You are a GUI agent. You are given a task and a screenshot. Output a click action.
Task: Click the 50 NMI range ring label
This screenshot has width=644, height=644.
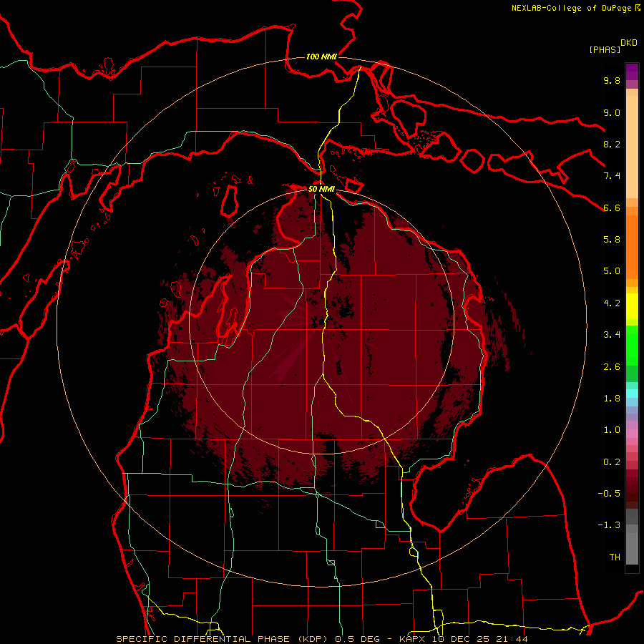pos(321,189)
